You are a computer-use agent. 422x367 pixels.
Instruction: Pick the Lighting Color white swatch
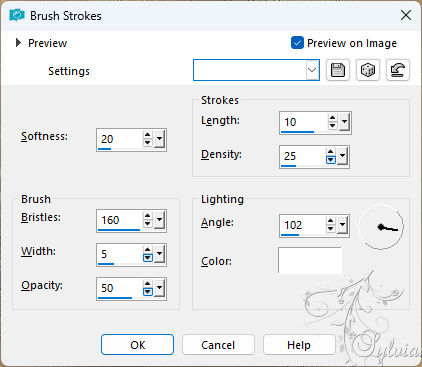pos(310,260)
